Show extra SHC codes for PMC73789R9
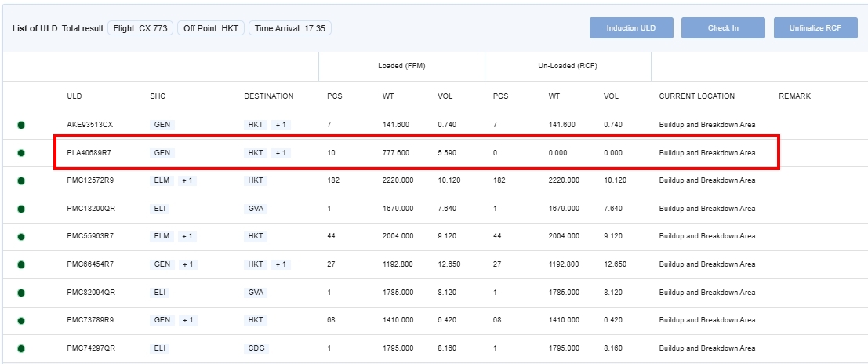This screenshot has height=364, width=868. (x=187, y=320)
